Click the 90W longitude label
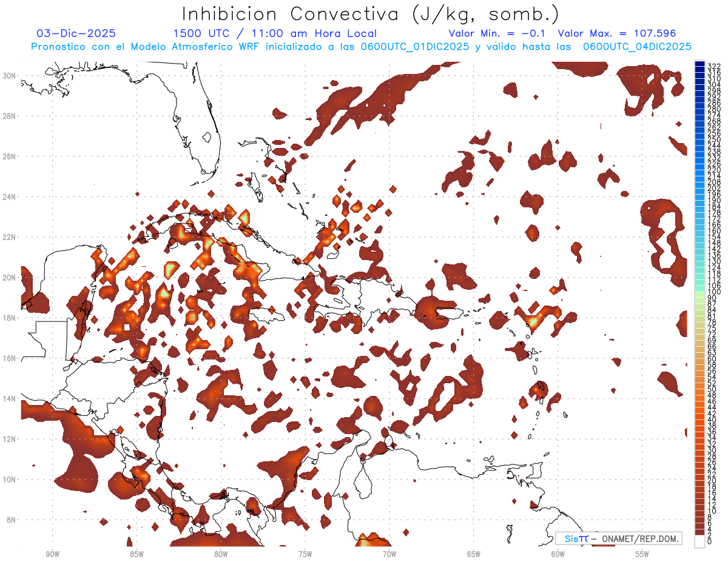Screen dimensions: 728x562 53,554
